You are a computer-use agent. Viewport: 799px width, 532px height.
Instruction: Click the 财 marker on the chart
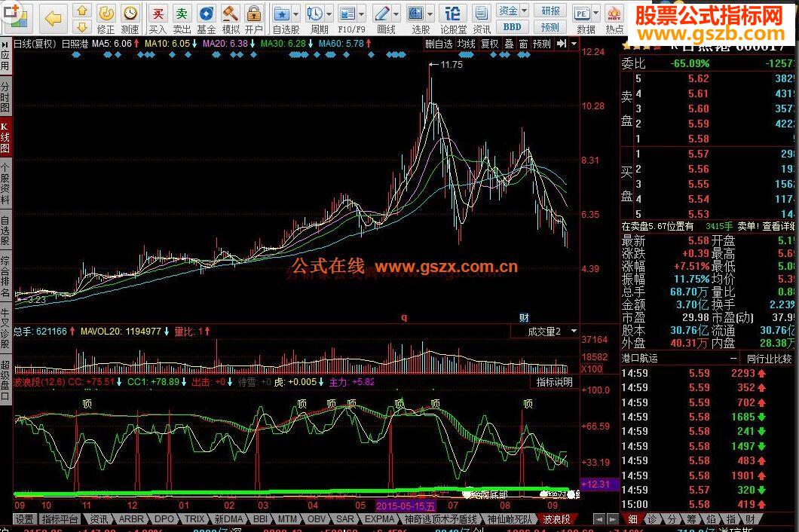(x=524, y=318)
